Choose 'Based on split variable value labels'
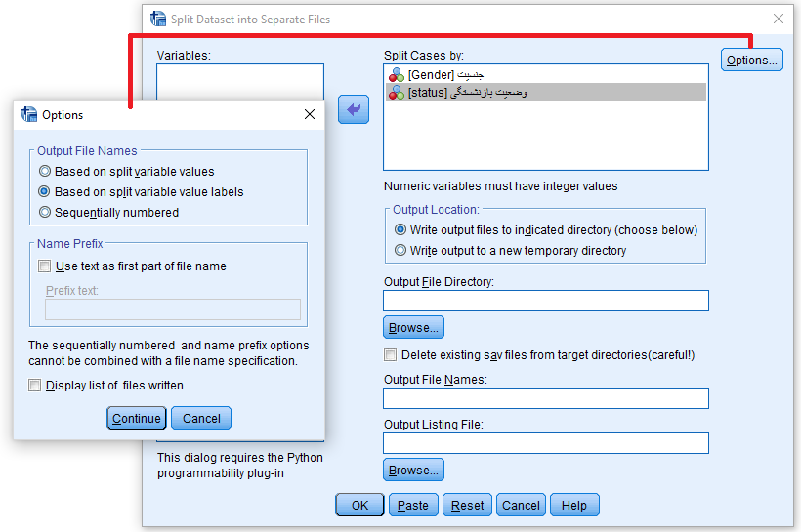Image resolution: width=801 pixels, height=532 pixels. 44,192
